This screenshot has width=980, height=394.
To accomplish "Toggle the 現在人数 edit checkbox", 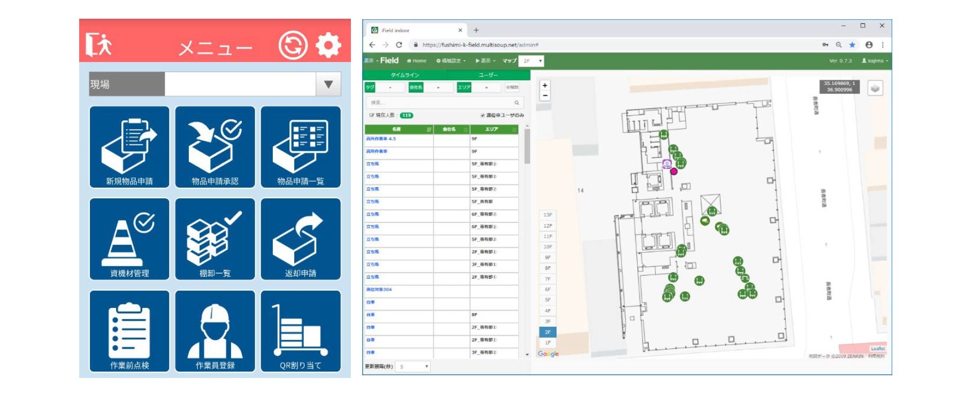I will tap(372, 115).
